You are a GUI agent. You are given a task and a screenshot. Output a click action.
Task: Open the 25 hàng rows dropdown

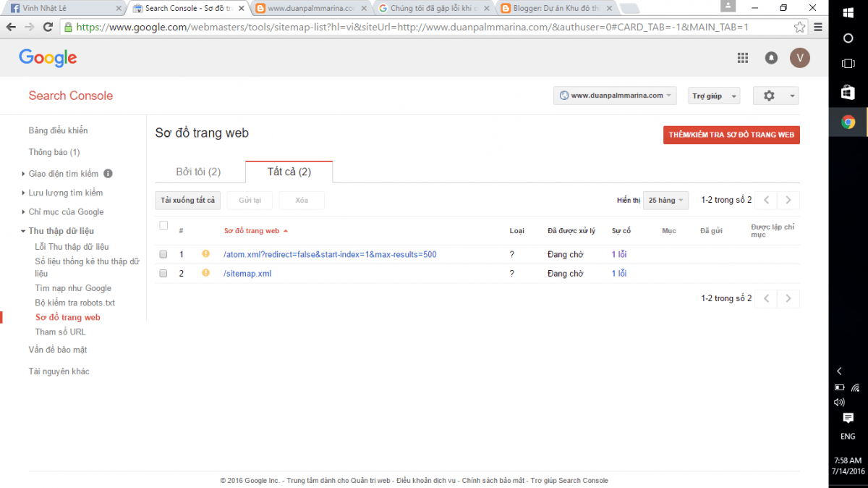coord(665,200)
